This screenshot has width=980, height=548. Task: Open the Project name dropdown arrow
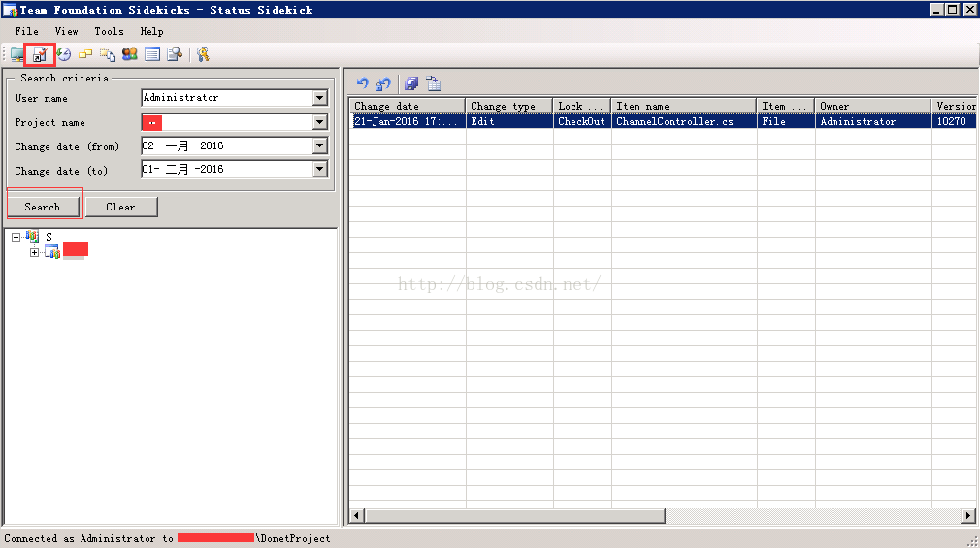click(320, 122)
